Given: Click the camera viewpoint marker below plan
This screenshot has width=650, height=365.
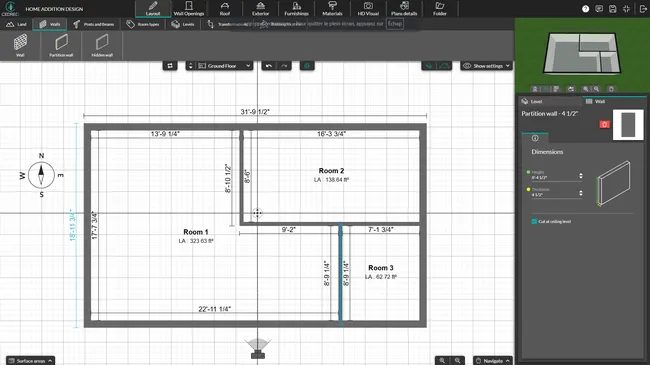Looking at the screenshot, I should tap(258, 348).
